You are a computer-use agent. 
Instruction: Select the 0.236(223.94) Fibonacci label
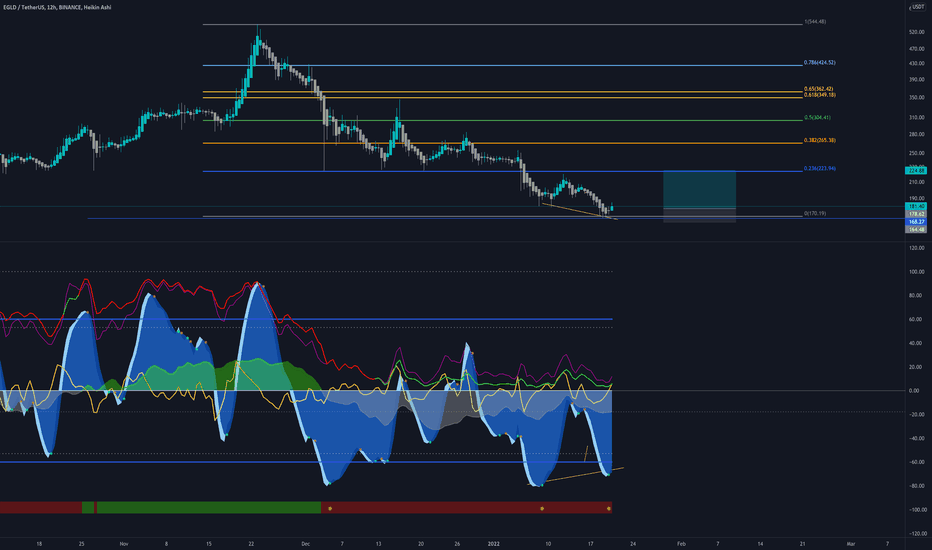820,168
